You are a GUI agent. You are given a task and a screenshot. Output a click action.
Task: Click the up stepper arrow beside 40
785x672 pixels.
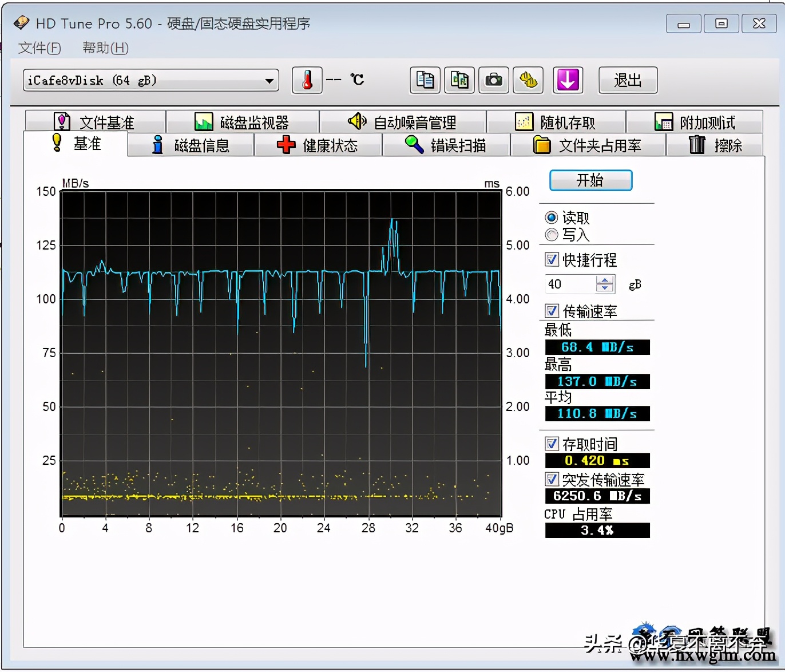point(604,279)
